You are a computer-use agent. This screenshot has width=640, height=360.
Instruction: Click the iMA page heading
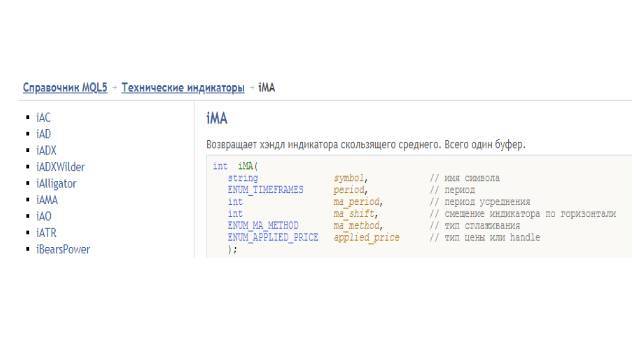tap(217, 118)
